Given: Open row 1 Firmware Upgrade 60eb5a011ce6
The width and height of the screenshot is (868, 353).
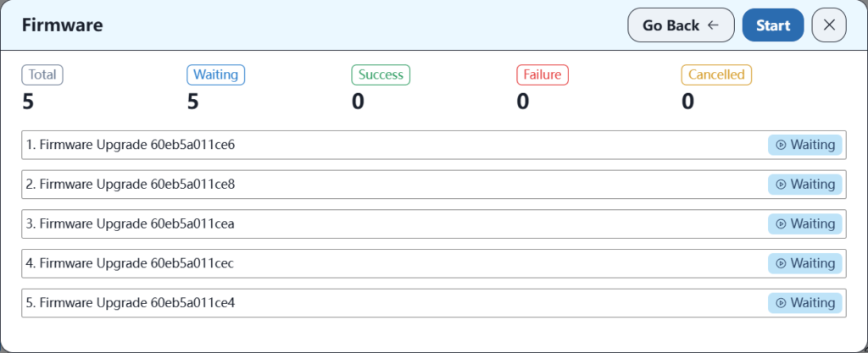Looking at the screenshot, I should tap(131, 145).
